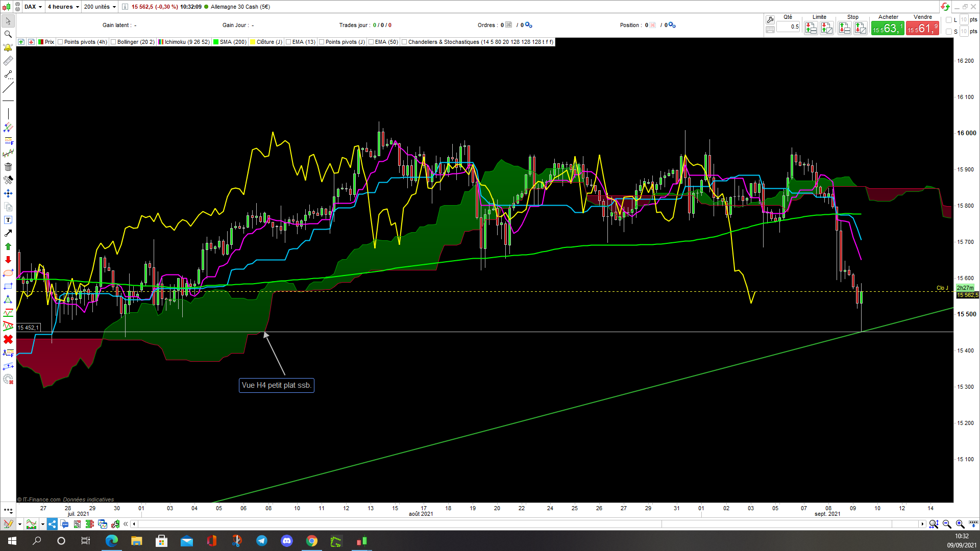Open the DAX instrument dropdown

[33, 7]
